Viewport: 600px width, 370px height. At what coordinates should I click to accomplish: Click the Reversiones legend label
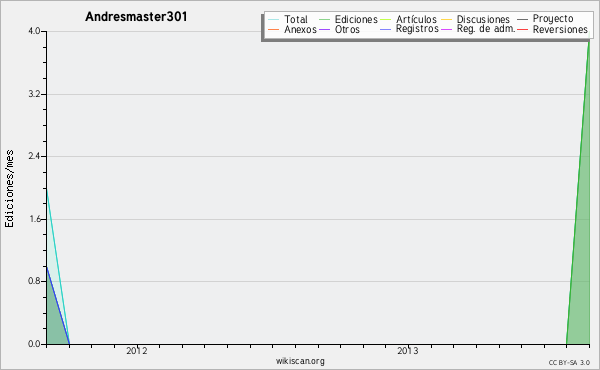pyautogui.click(x=560, y=29)
